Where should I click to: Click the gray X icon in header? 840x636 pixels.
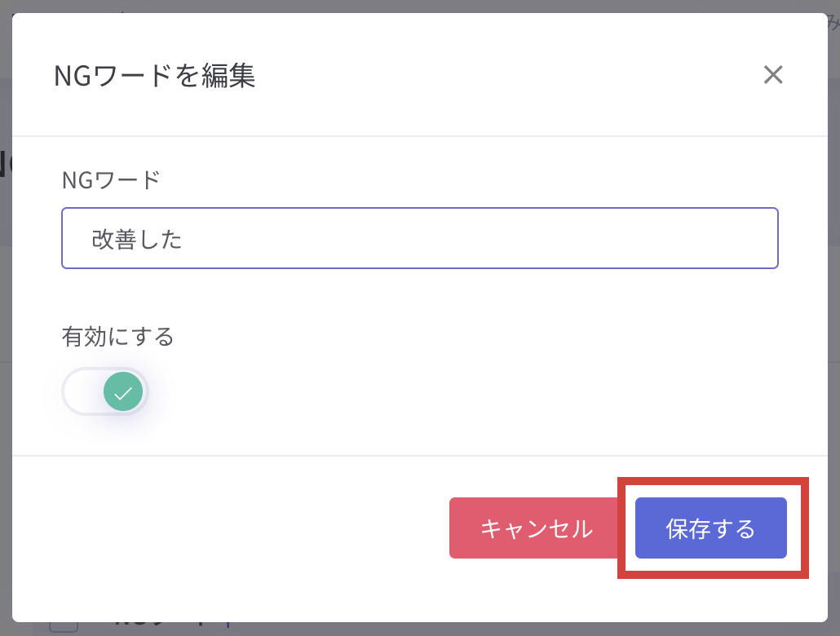point(773,74)
